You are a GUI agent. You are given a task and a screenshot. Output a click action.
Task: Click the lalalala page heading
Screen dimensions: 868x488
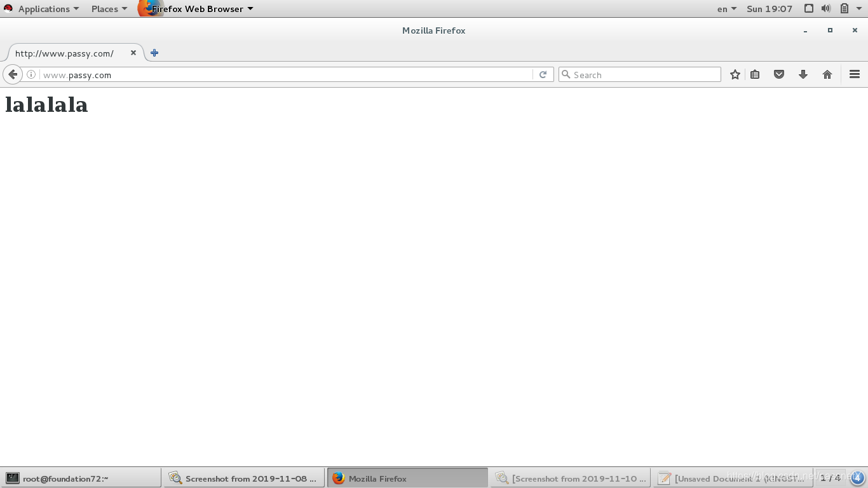46,105
